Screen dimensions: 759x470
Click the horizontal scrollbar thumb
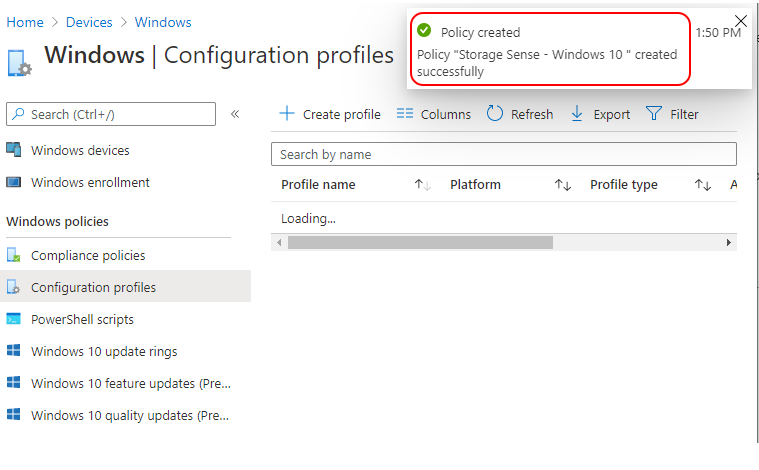point(420,242)
